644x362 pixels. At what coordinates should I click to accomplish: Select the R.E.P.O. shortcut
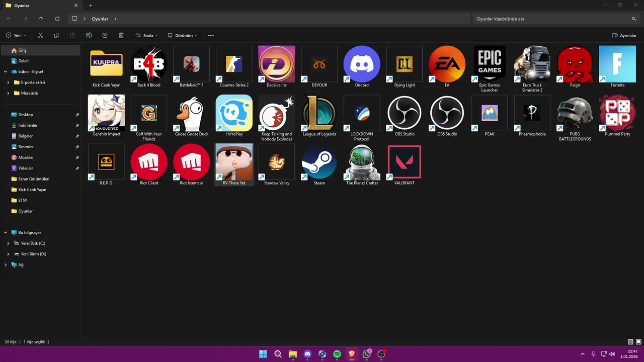[x=106, y=162]
